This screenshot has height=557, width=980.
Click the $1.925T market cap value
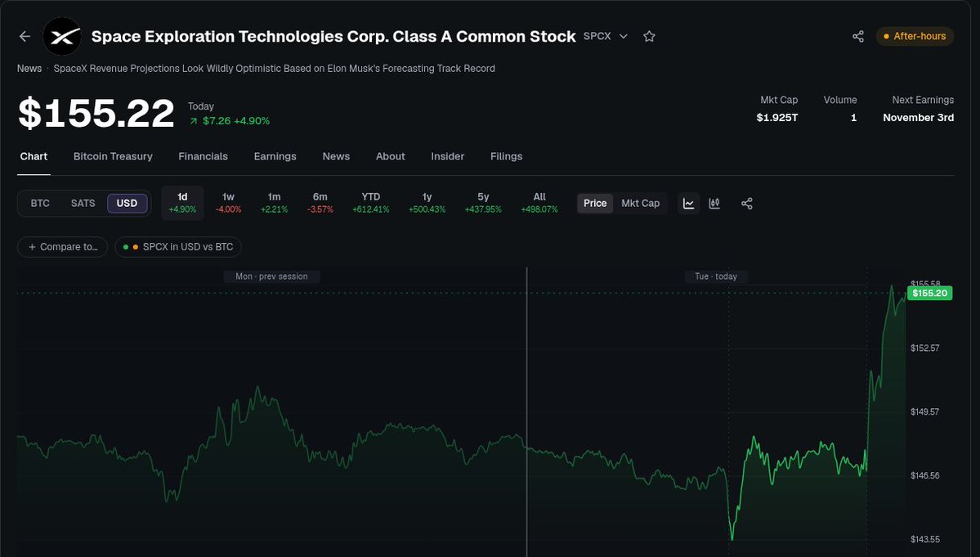pyautogui.click(x=776, y=118)
